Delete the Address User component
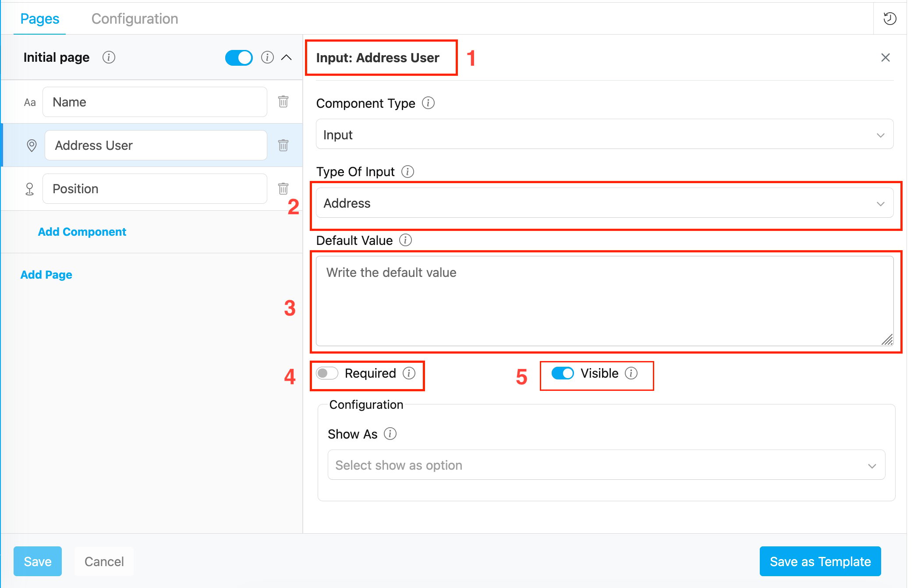 pos(283,145)
